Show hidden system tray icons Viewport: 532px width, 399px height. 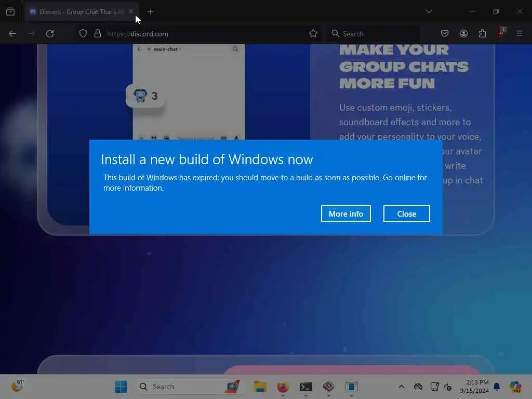click(x=402, y=387)
